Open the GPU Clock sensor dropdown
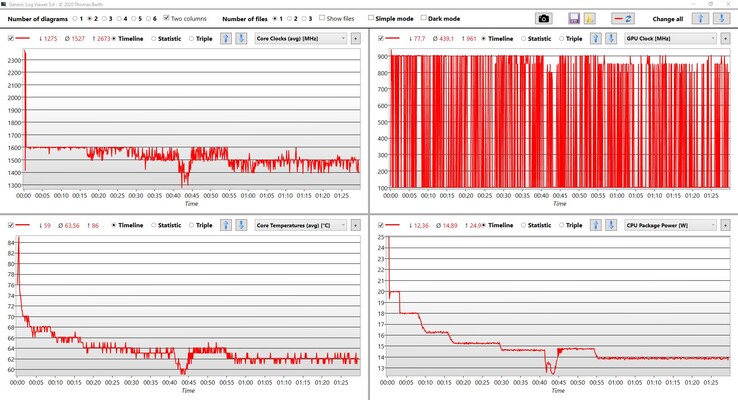 pos(668,38)
